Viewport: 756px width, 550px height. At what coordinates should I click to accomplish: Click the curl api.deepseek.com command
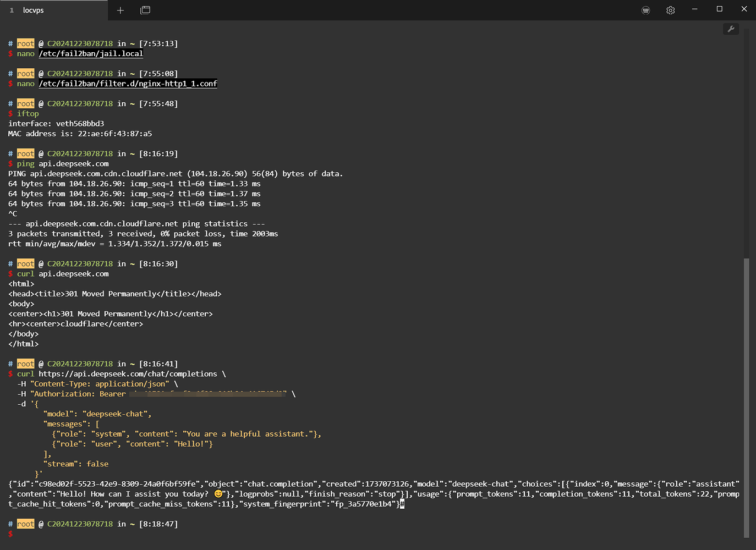63,273
